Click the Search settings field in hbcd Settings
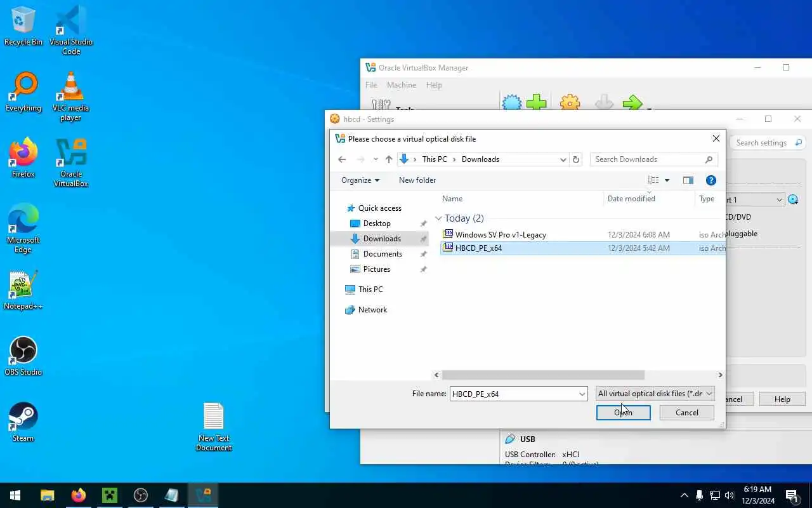The image size is (812, 508). (767, 143)
